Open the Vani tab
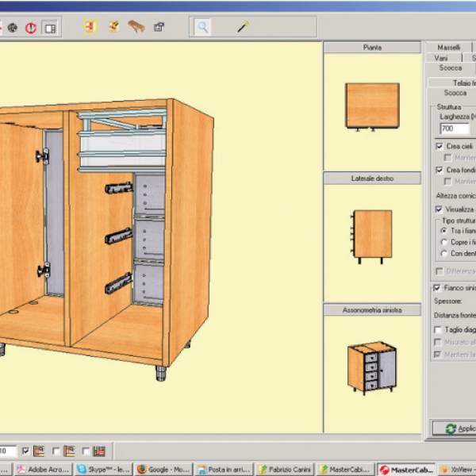Image resolution: width=476 pixels, height=476 pixels. point(442,58)
